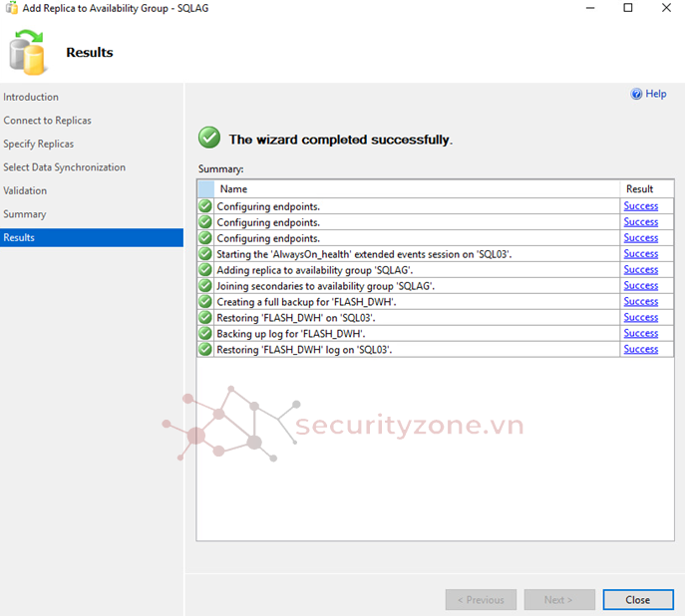Select the Specify Replicas step
Screen dimensions: 685x616
pyautogui.click(x=39, y=144)
